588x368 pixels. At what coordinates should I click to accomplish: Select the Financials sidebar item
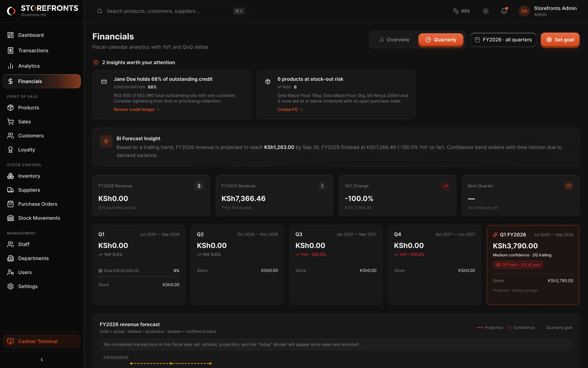[42, 81]
